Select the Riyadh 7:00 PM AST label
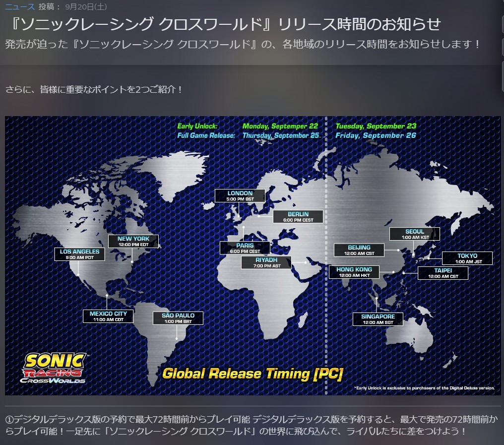504x445 pixels. point(266,262)
